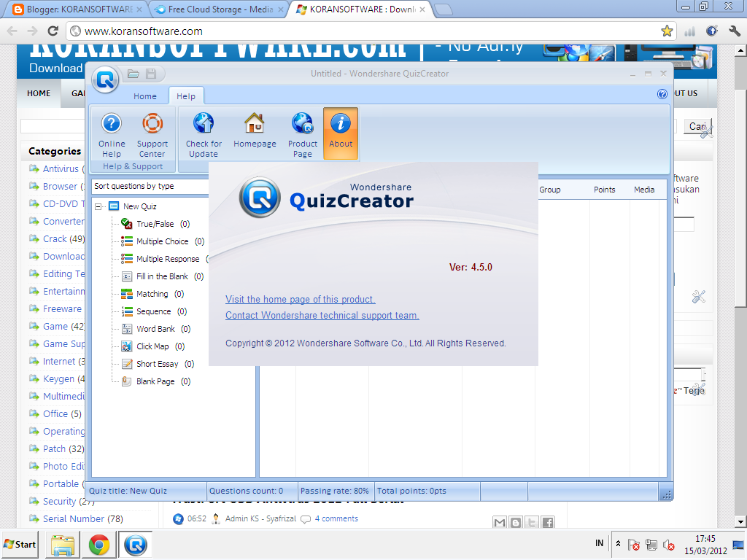
Task: Switch to the Home ribbon tab
Action: coord(145,96)
